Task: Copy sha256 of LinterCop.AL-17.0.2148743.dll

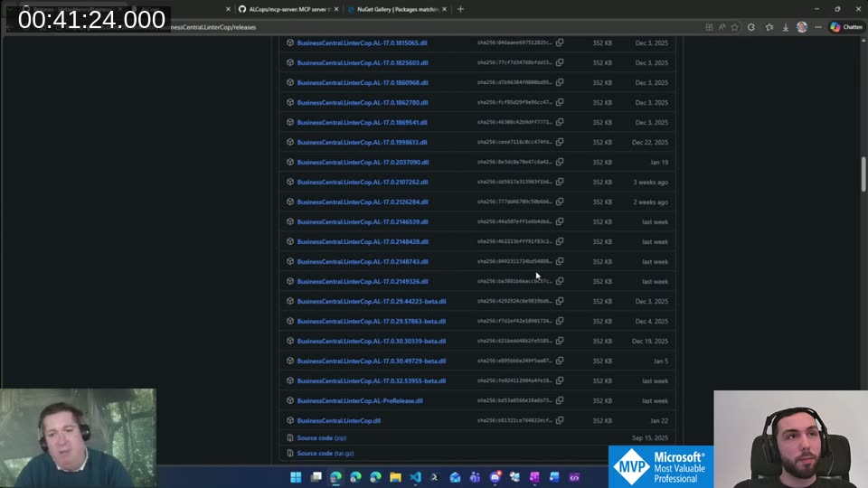Action: [x=560, y=262]
